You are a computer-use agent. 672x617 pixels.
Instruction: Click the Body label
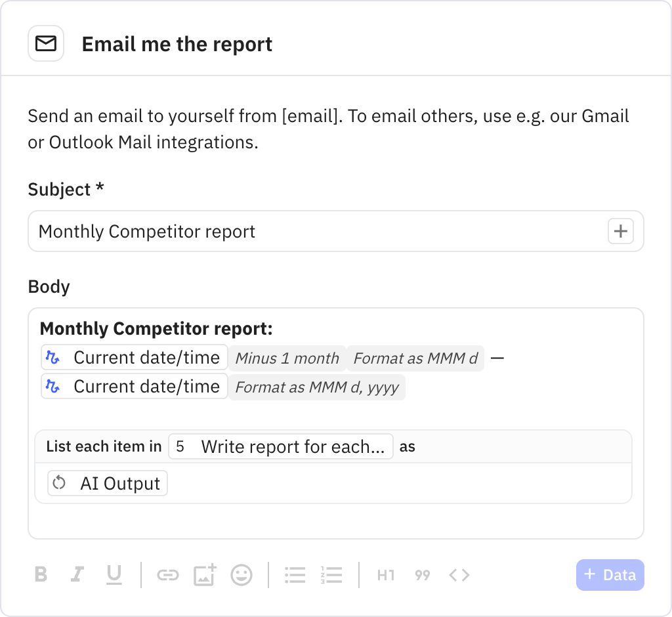[x=49, y=286]
